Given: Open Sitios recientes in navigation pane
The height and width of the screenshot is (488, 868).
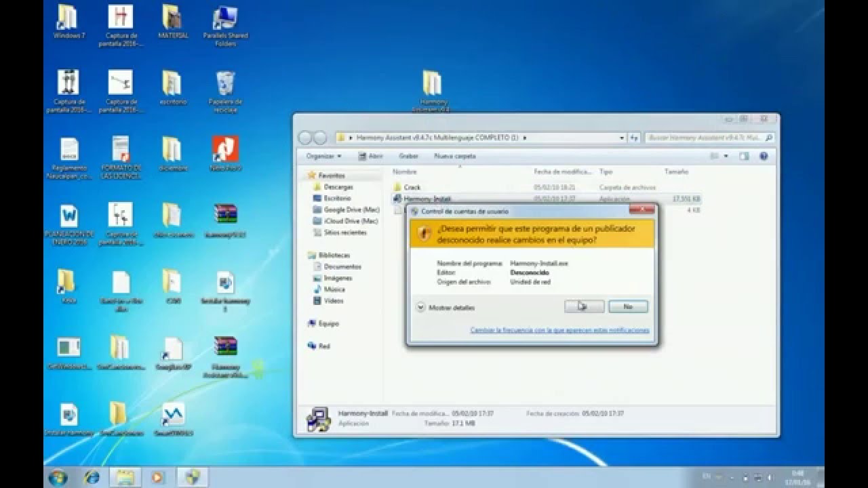Looking at the screenshot, I should tap(344, 232).
